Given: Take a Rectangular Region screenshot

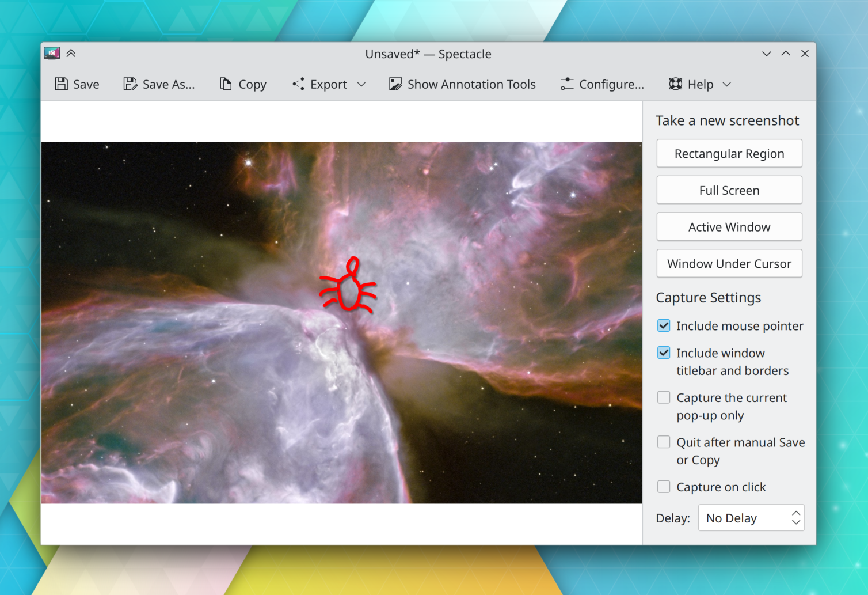Looking at the screenshot, I should click(729, 153).
